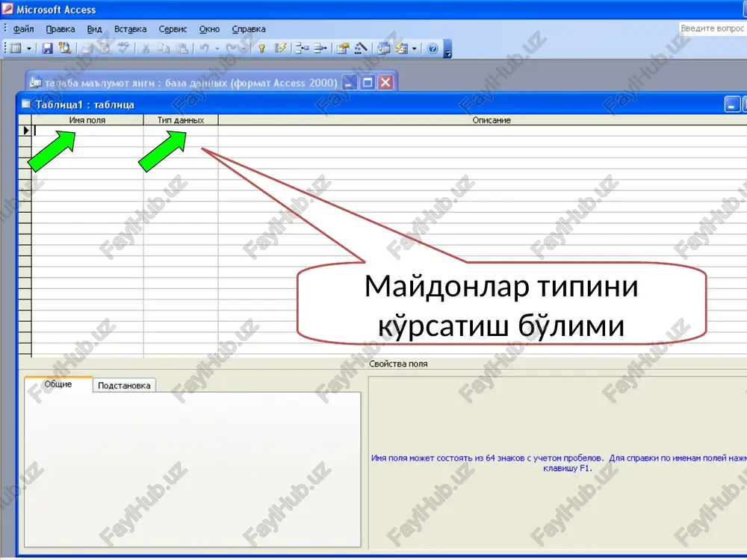Open the Вставка menu
This screenshot has width=747, height=560.
point(130,29)
